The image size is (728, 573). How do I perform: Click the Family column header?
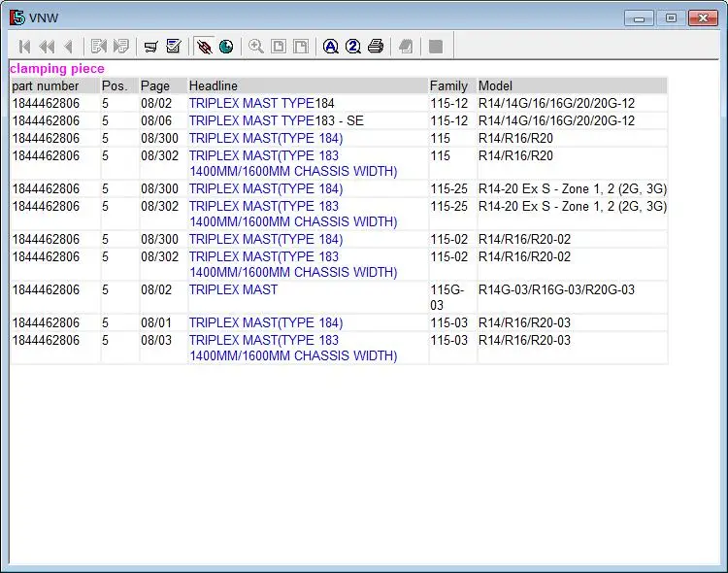point(448,85)
